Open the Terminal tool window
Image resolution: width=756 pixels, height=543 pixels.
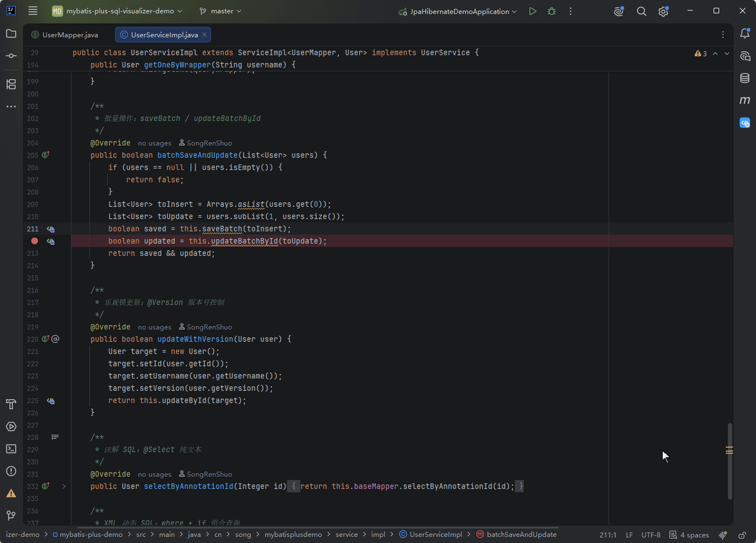coord(11,449)
